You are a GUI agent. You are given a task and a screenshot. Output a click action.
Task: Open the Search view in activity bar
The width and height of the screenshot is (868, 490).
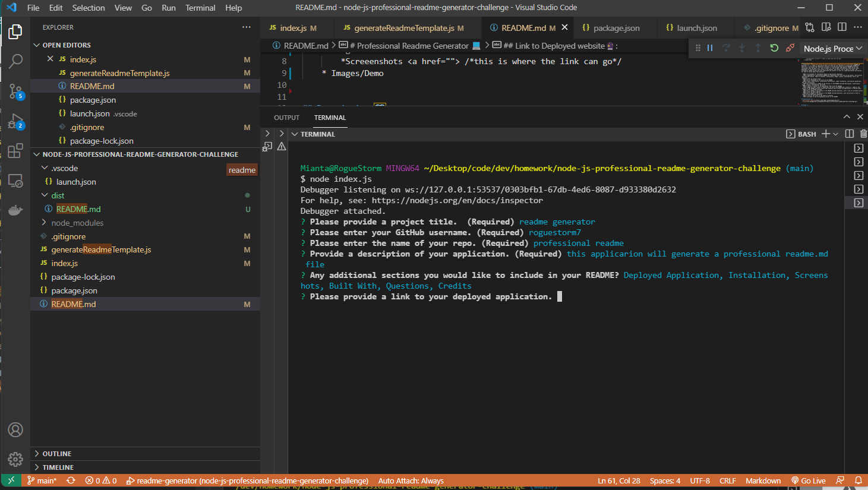click(15, 61)
